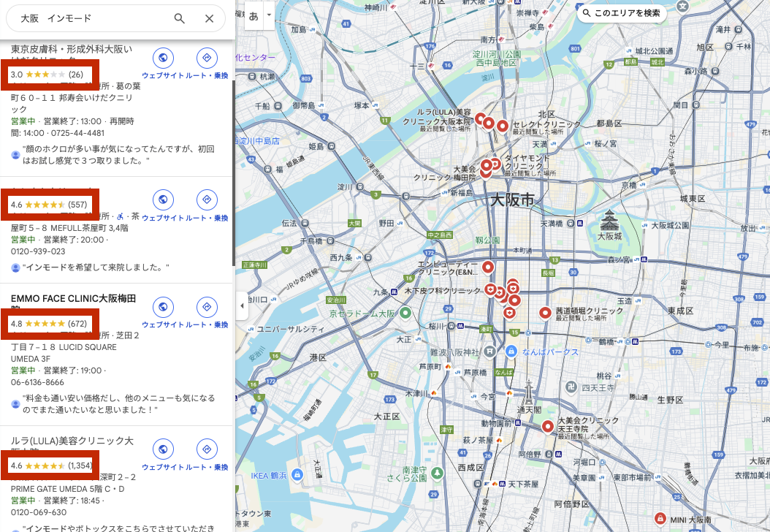Open website for ルラ(LULA)美容クリニック listing

pos(162,449)
